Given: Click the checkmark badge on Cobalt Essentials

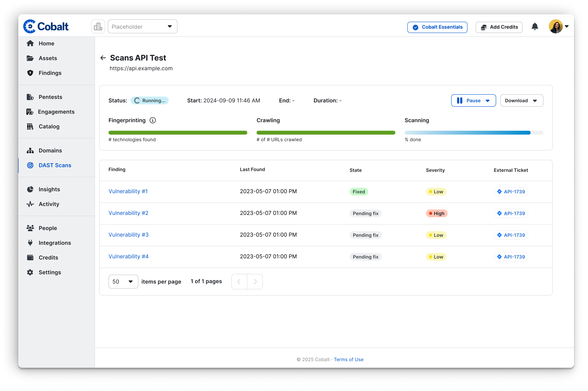Looking at the screenshot, I should (x=415, y=27).
